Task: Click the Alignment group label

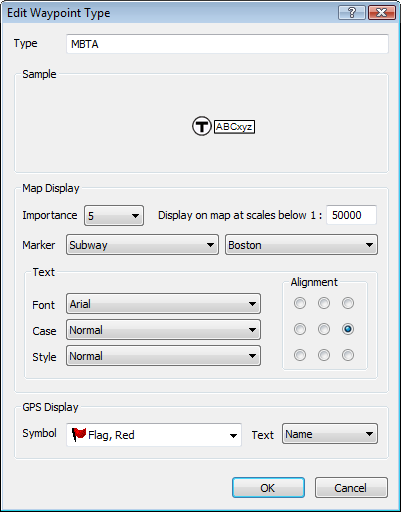Action: coord(314,282)
